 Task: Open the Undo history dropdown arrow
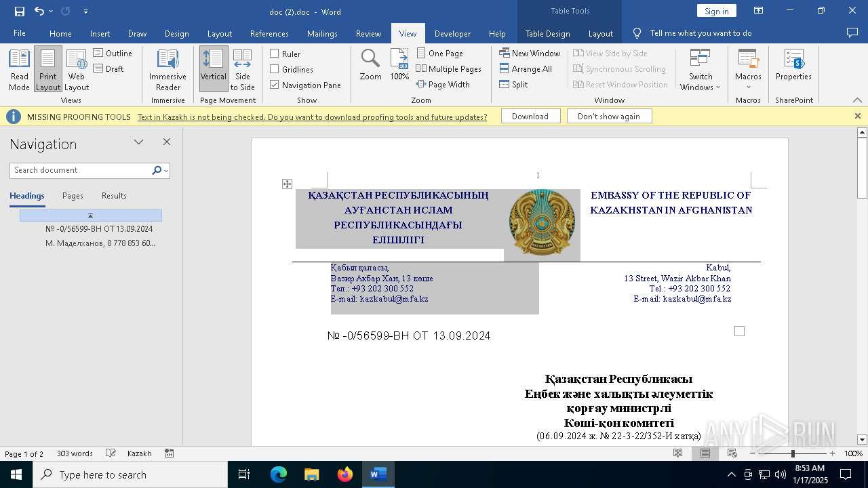tap(51, 12)
